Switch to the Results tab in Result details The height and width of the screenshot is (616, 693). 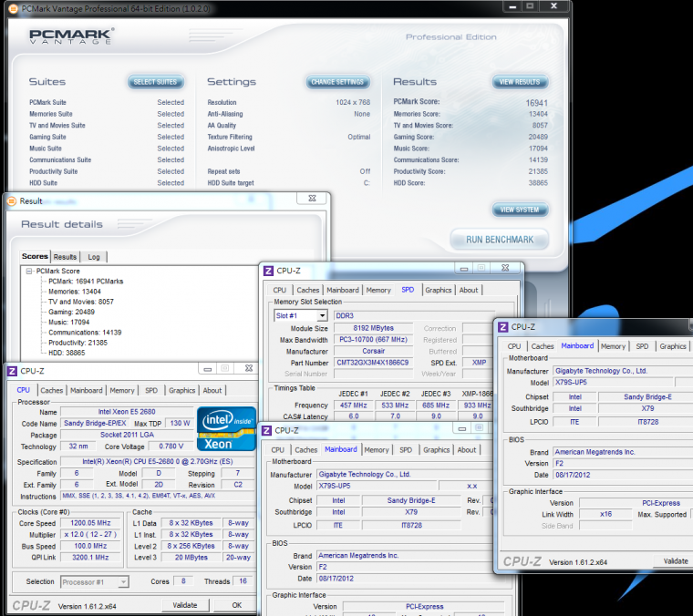pos(65,257)
